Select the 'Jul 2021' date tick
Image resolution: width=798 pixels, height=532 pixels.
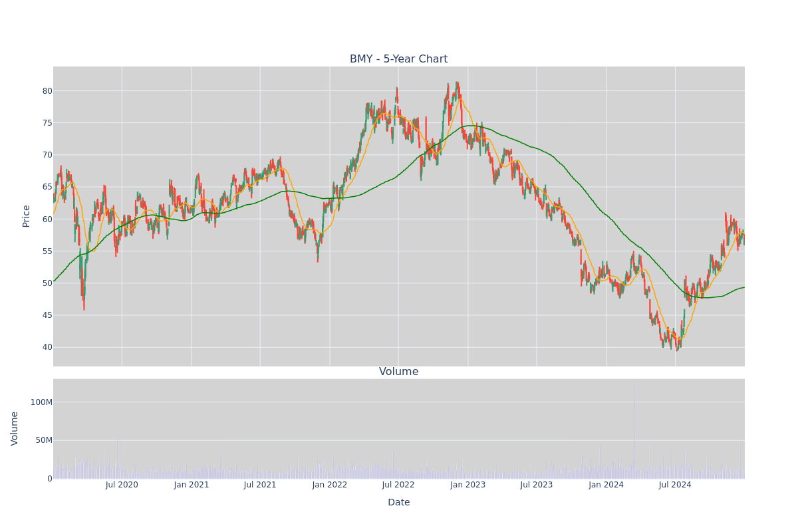(260, 485)
